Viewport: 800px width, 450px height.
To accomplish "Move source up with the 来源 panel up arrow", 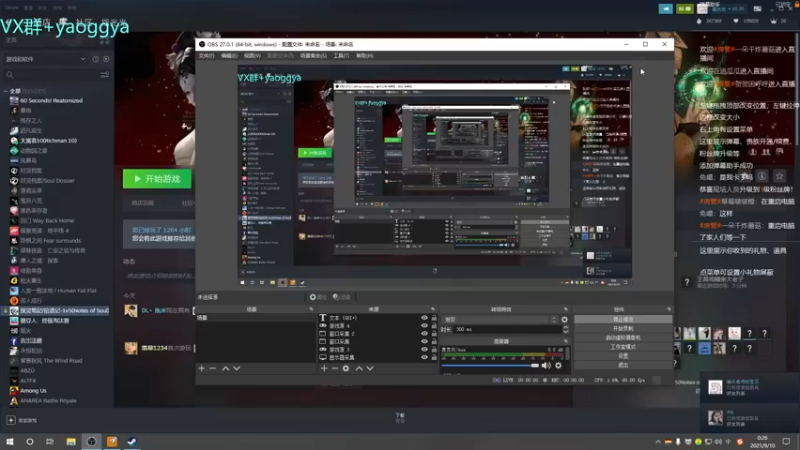I will tap(359, 368).
